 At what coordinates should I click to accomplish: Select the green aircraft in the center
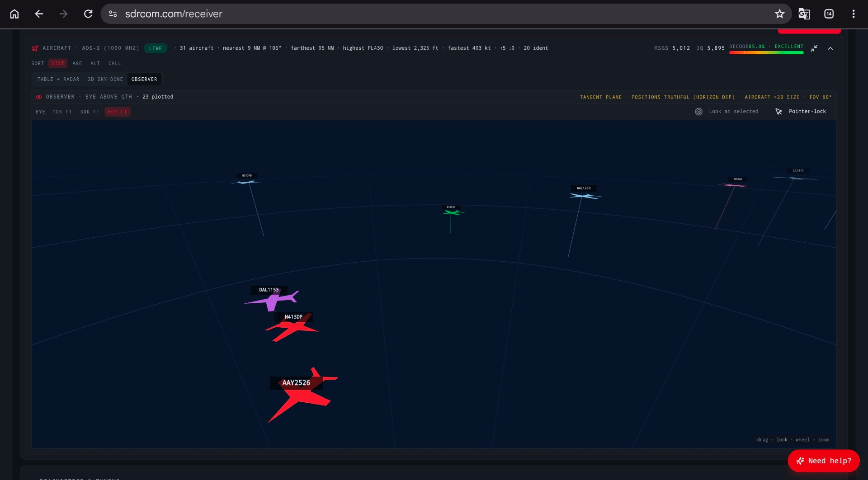point(452,212)
